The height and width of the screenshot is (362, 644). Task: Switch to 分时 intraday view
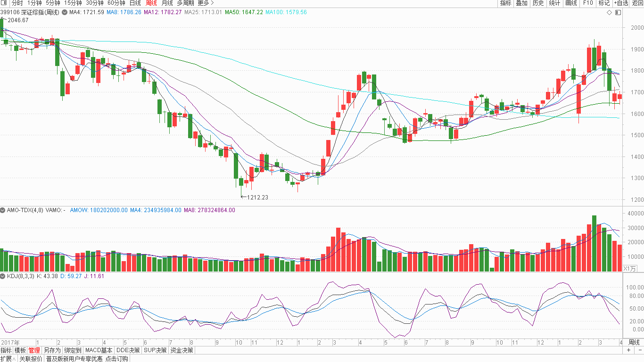(x=17, y=3)
